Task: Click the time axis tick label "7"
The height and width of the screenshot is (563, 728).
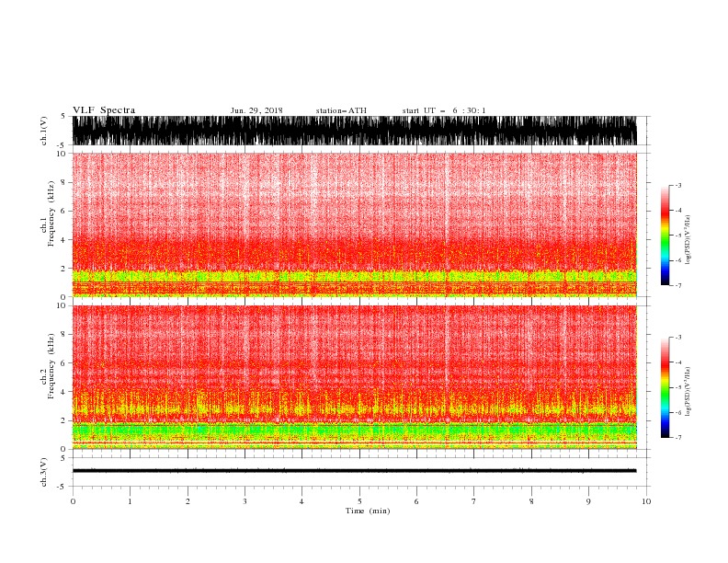Action: pos(474,501)
